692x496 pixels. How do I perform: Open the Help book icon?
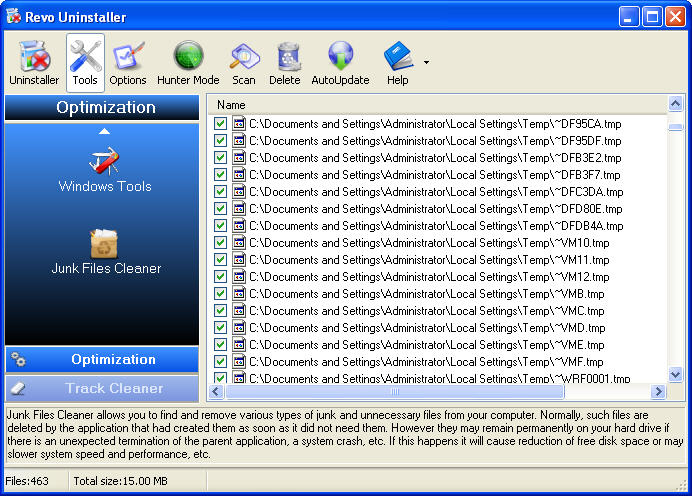(x=397, y=63)
